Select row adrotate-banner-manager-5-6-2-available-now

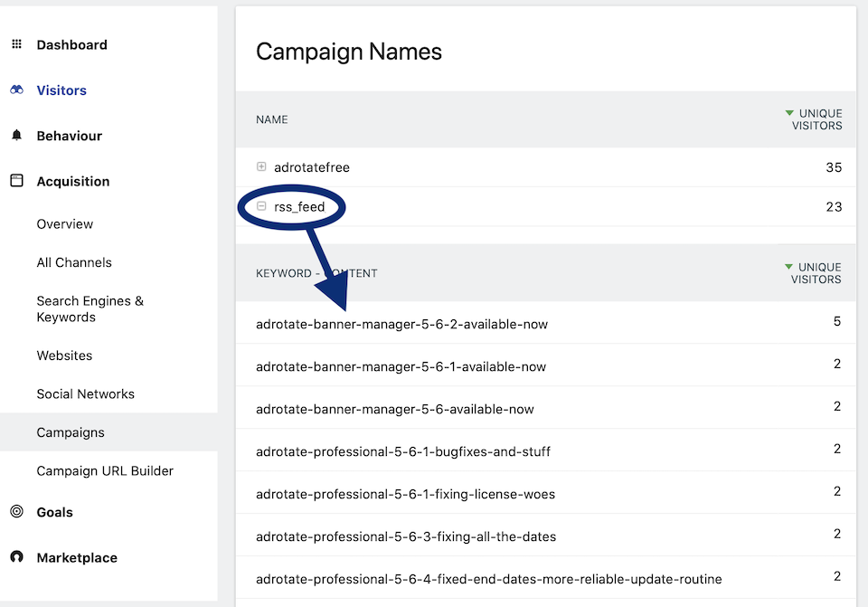click(x=546, y=322)
